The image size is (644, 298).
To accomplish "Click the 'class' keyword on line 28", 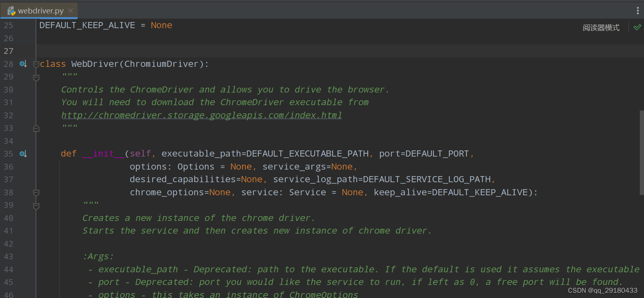I will [x=53, y=64].
